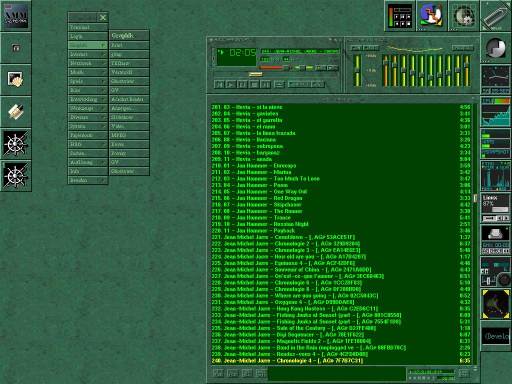The image size is (512, 384).
Task: Toggle the equalizer Auto button
Action: click(371, 48)
